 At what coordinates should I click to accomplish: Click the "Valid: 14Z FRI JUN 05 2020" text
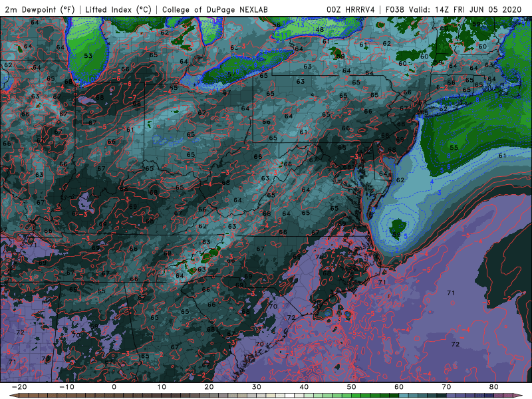(x=465, y=9)
